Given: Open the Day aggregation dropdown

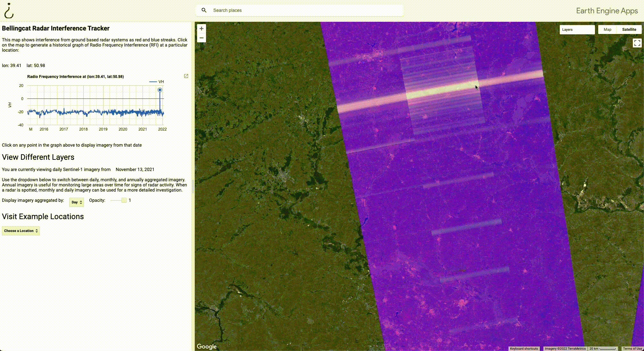Looking at the screenshot, I should 77,202.
